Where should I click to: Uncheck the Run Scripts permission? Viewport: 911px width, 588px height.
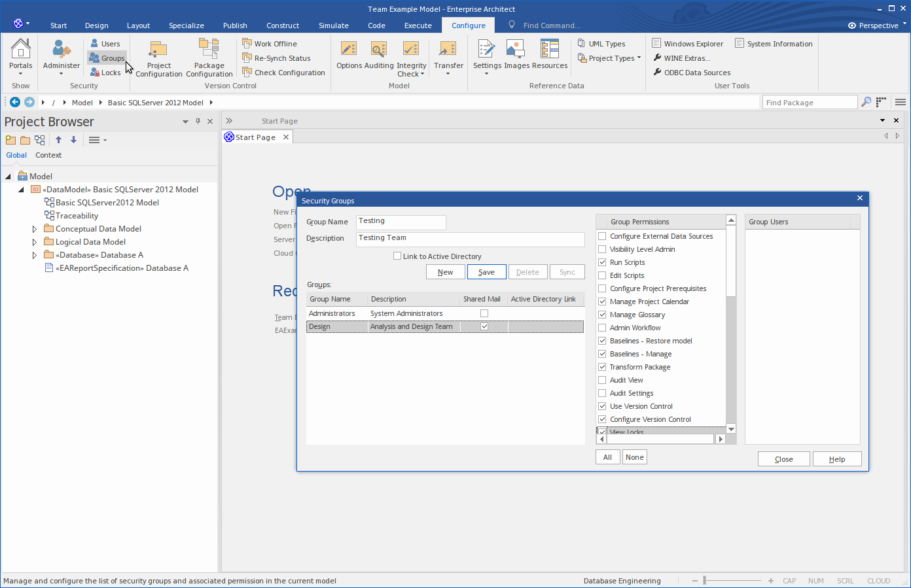coord(602,262)
